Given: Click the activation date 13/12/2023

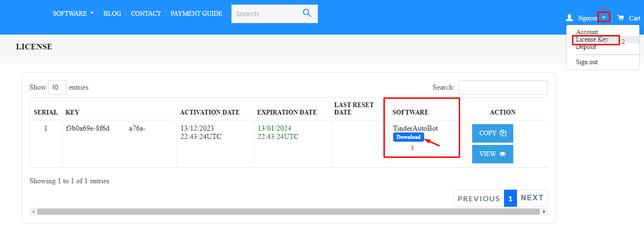Looking at the screenshot, I should coord(197,128).
